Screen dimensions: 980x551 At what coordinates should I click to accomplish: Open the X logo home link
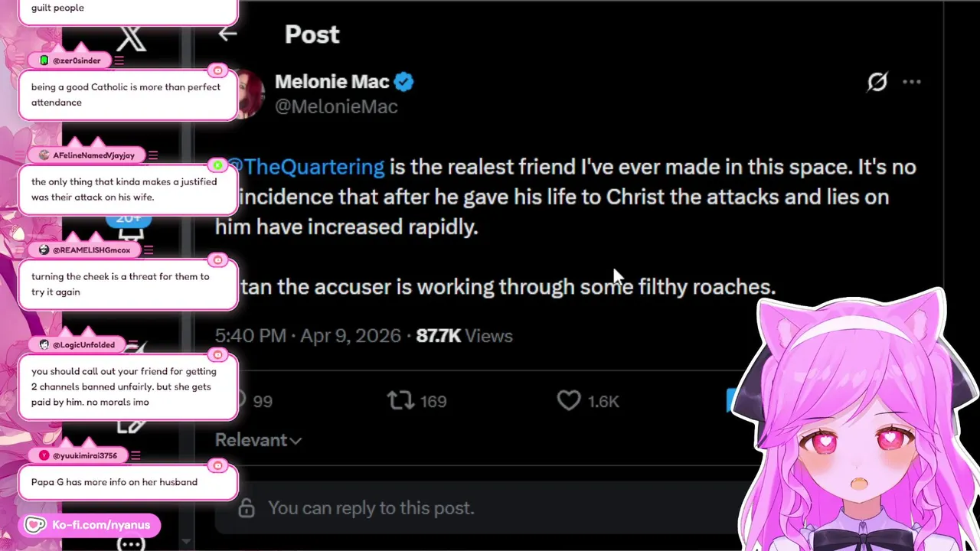pos(131,37)
